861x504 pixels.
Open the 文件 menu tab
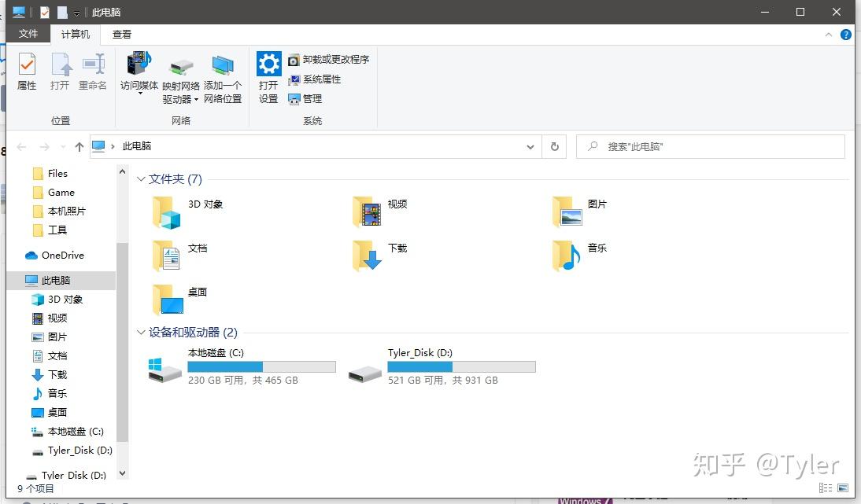coord(28,34)
